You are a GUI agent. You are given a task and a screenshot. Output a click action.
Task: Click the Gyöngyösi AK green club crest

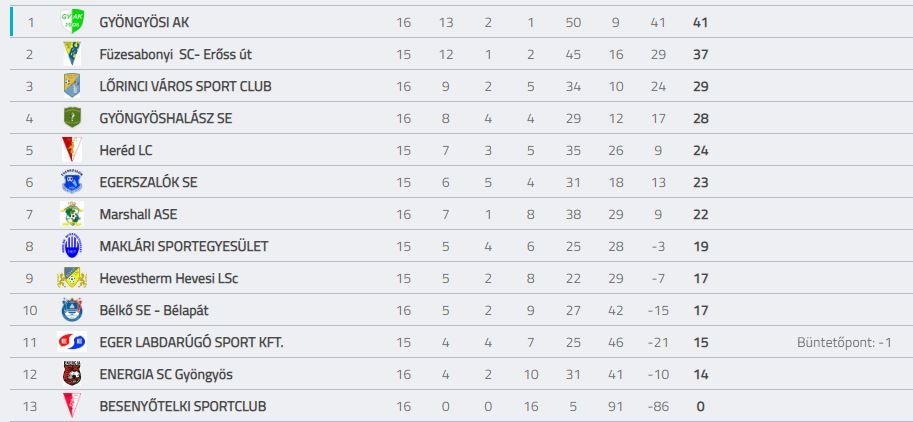pyautogui.click(x=72, y=22)
